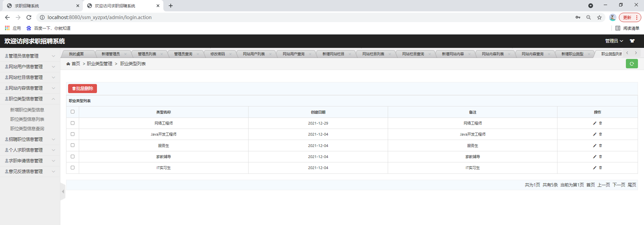Toggle the select-all checkbox in table header
This screenshot has height=225, width=644.
[x=72, y=112]
